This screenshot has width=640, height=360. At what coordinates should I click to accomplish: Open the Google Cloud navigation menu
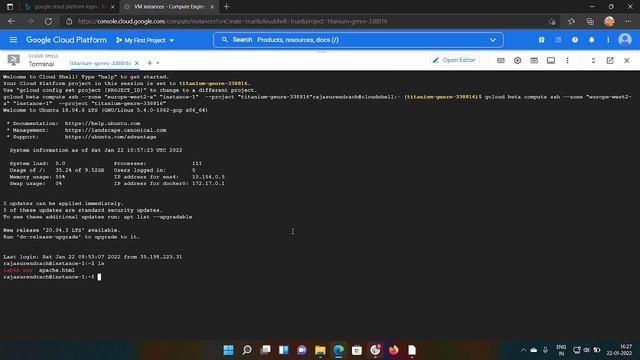13,40
